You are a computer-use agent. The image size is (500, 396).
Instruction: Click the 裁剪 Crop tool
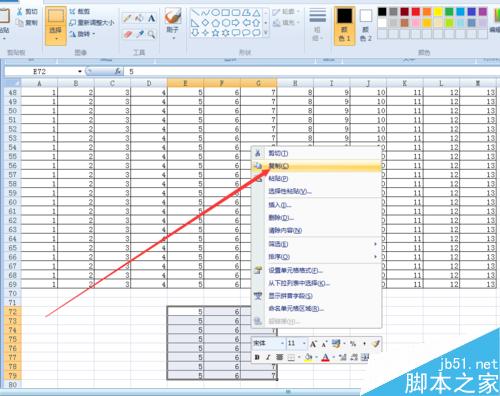pyautogui.click(x=80, y=12)
